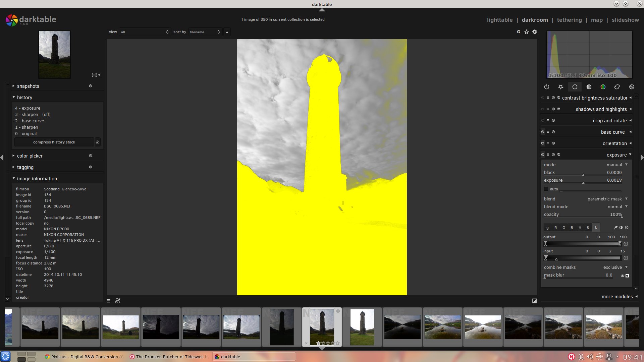The image size is (644, 362).
Task: Open presets for the exposure module
Action: pyautogui.click(x=548, y=155)
